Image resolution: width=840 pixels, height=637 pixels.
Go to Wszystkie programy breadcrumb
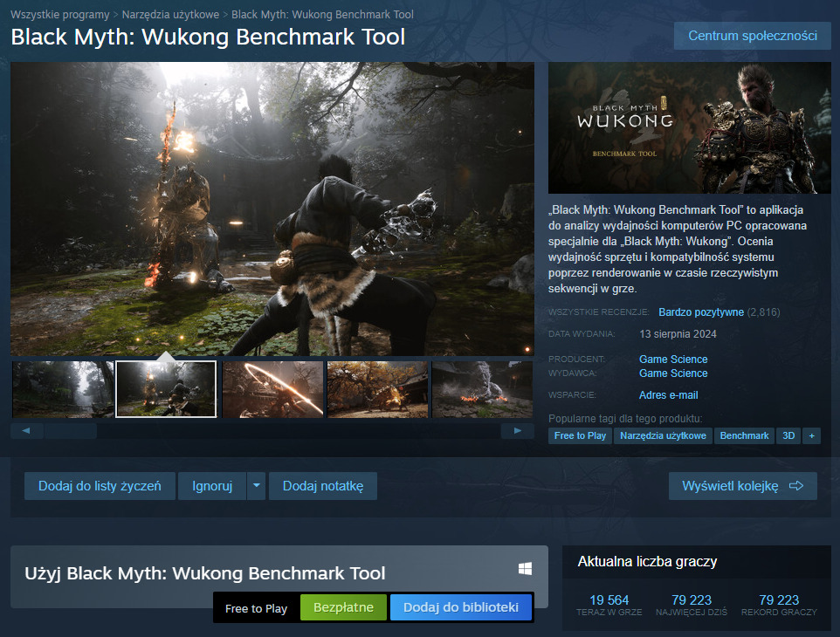click(60, 15)
